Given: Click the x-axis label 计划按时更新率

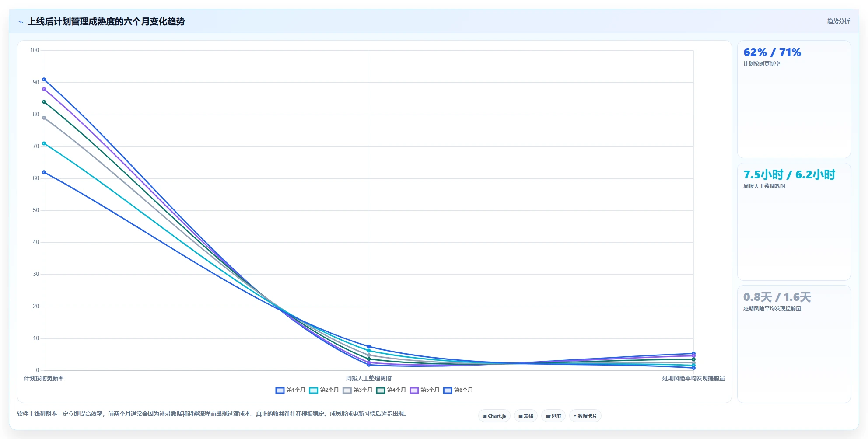Looking at the screenshot, I should [44, 378].
